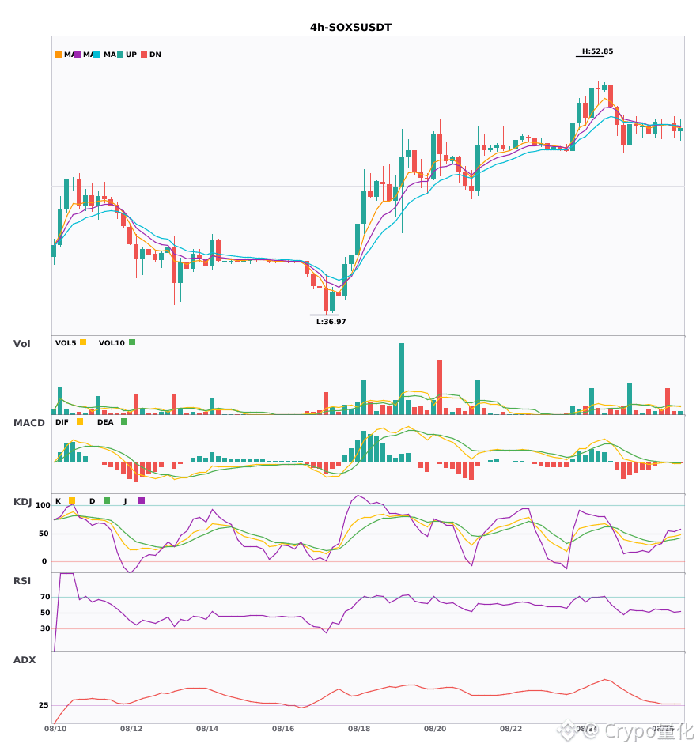This screenshot has width=700, height=751.
Task: Click the 08/14 date label
Action: [x=207, y=729]
